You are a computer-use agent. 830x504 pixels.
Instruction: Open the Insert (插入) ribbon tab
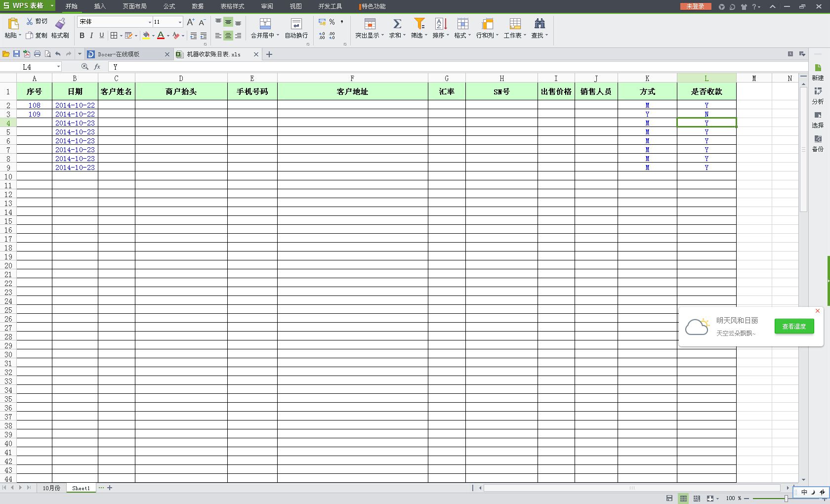[x=100, y=6]
